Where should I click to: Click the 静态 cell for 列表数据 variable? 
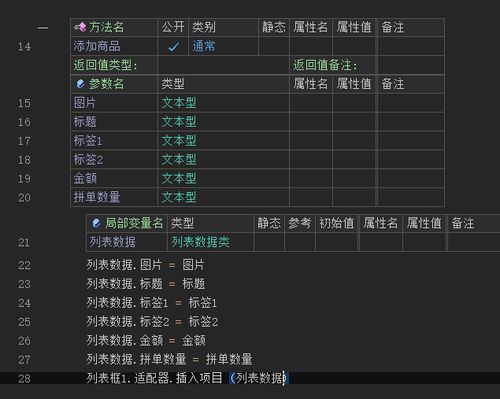(x=269, y=242)
